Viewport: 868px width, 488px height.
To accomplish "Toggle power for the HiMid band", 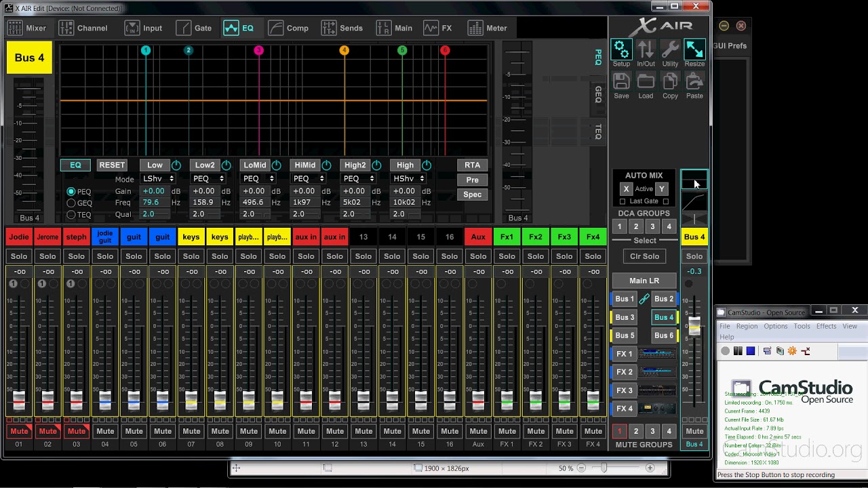I will 327,165.
